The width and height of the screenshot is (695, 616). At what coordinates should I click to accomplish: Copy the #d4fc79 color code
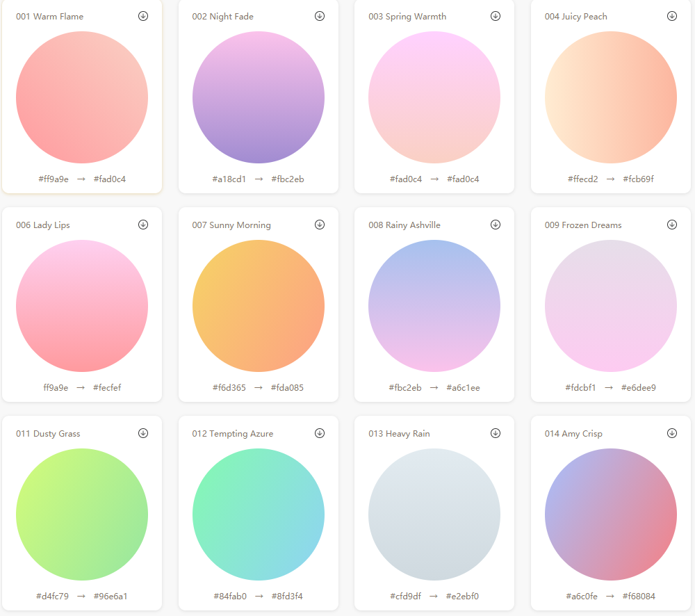(x=52, y=597)
